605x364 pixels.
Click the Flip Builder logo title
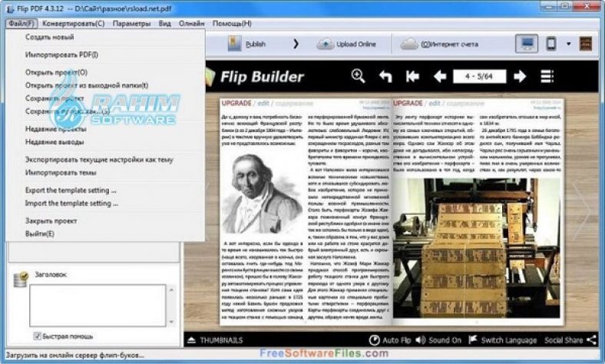(x=262, y=77)
